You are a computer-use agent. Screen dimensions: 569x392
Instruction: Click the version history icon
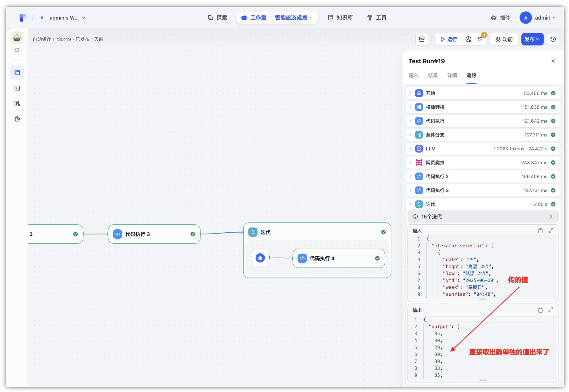click(553, 39)
